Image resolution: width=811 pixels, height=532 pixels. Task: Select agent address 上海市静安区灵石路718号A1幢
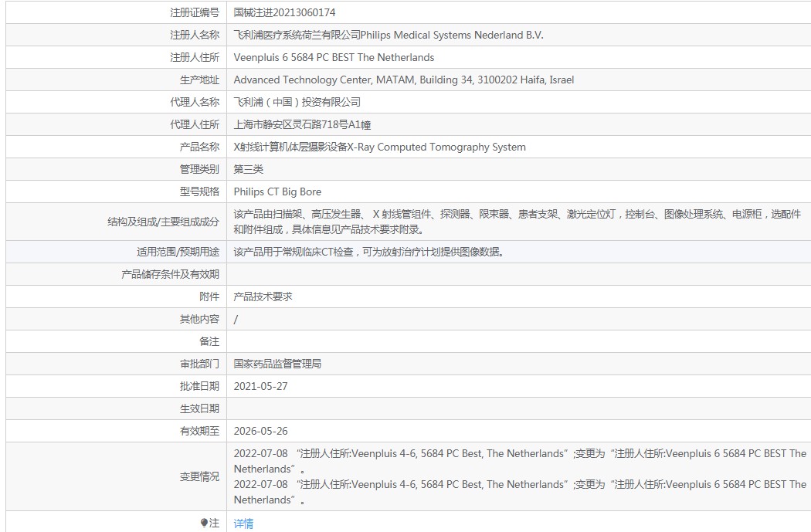[302, 124]
